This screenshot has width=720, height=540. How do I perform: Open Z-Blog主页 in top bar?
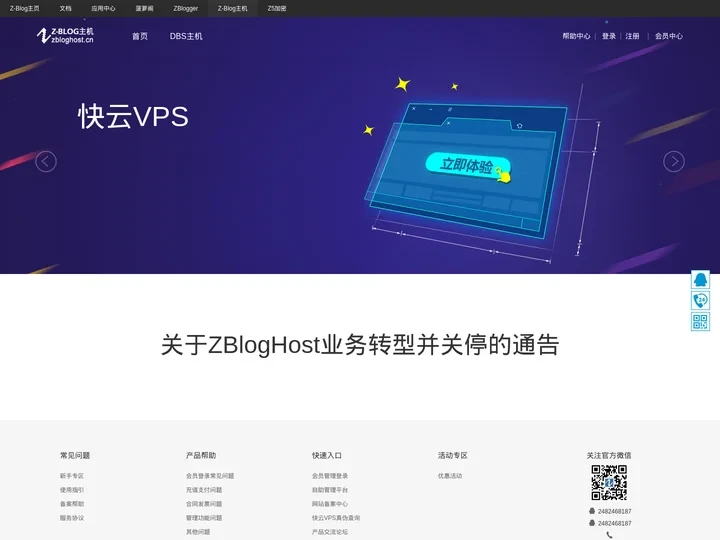[24, 8]
